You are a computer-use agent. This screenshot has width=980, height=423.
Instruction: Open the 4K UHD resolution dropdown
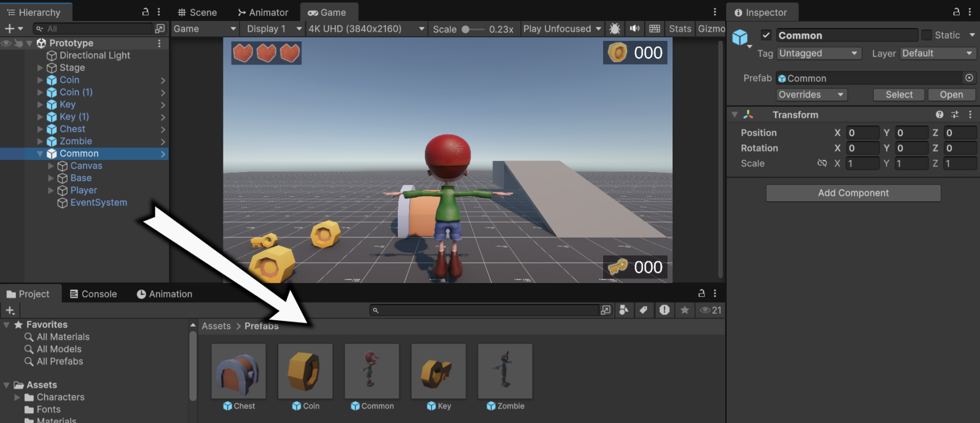(x=366, y=29)
